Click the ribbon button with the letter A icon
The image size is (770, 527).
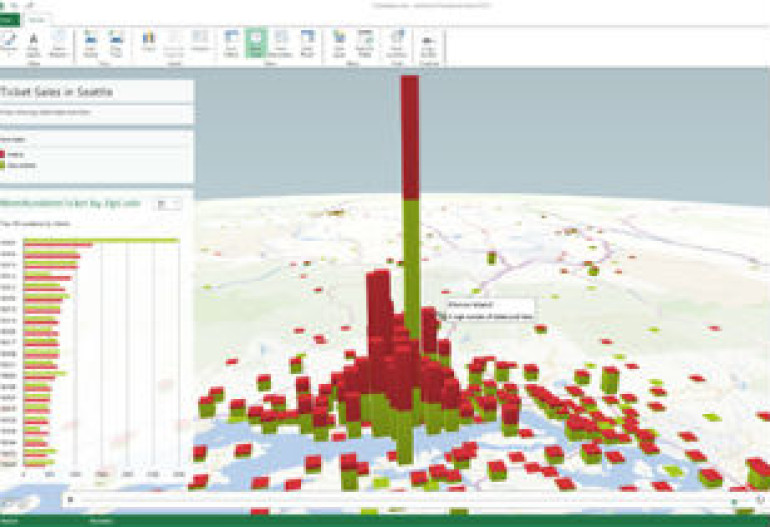[x=33, y=44]
